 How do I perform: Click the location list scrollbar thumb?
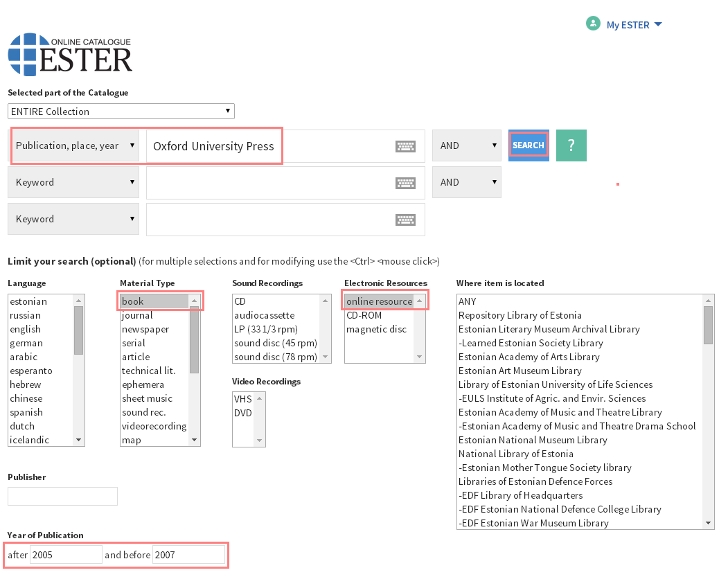coord(708,325)
